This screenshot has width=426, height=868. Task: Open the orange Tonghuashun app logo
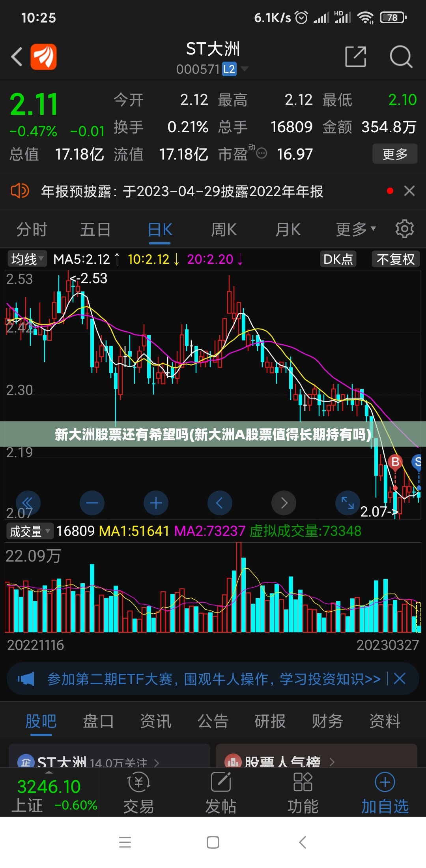click(x=44, y=56)
